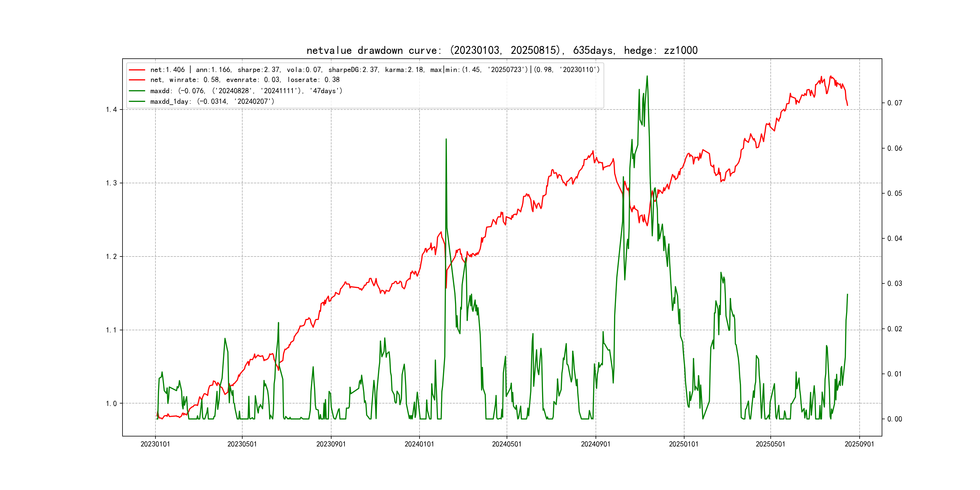Click the 20230101 x-axis tick label
This screenshot has width=980, height=490.
[x=155, y=444]
